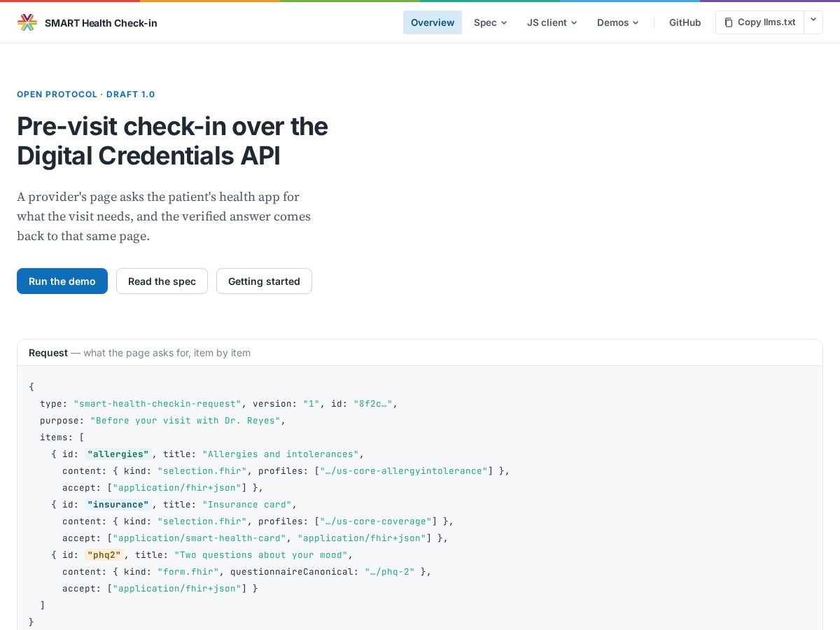Expand the JS client dropdown menu
The image size is (840, 630).
click(552, 22)
